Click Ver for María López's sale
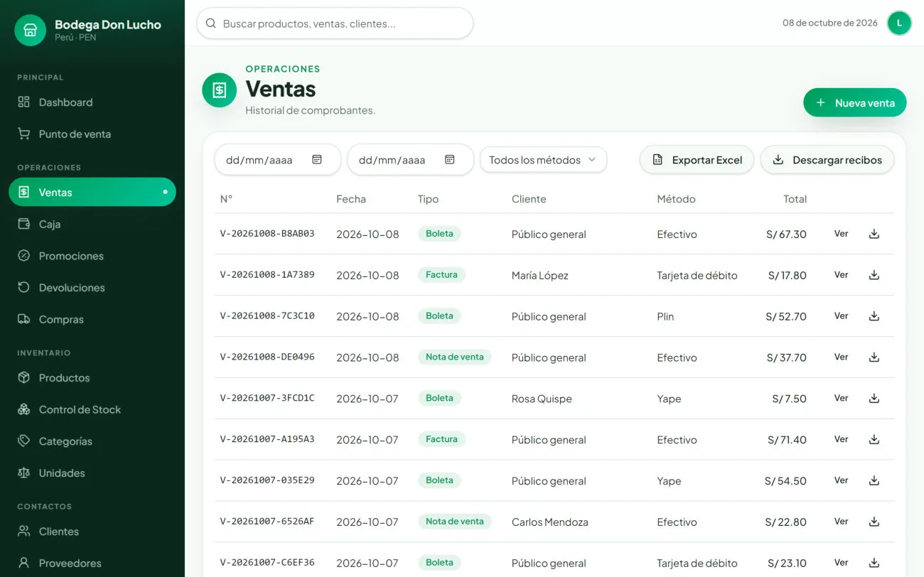This screenshot has width=924, height=577. [842, 275]
